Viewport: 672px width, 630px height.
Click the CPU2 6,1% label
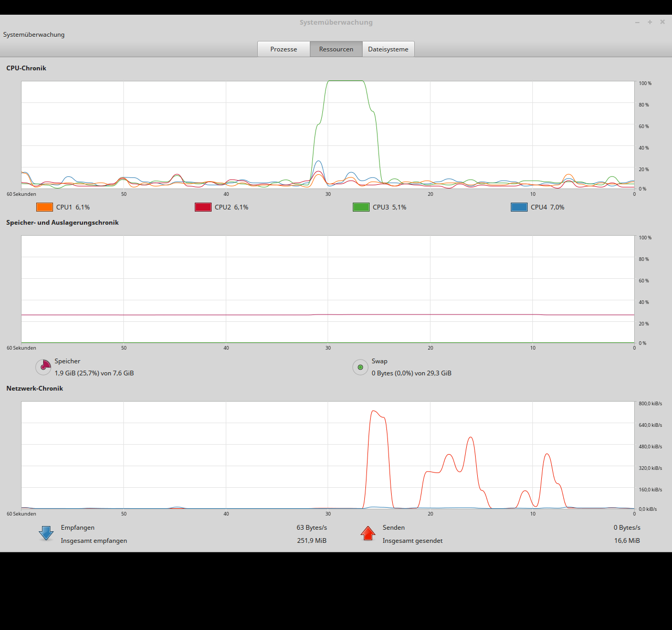(232, 207)
